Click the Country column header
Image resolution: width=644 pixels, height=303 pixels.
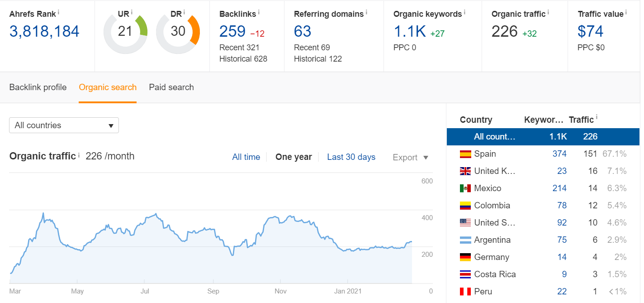pyautogui.click(x=476, y=120)
